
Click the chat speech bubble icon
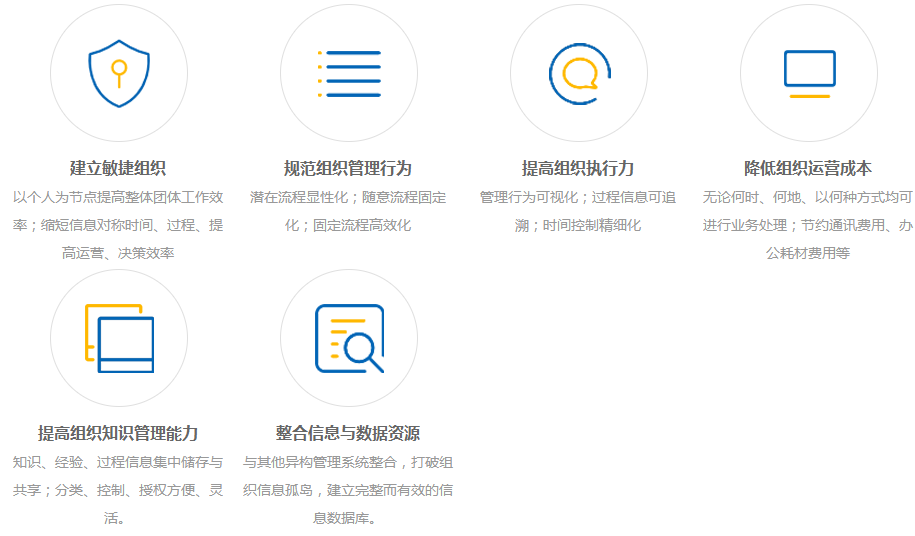click(579, 73)
